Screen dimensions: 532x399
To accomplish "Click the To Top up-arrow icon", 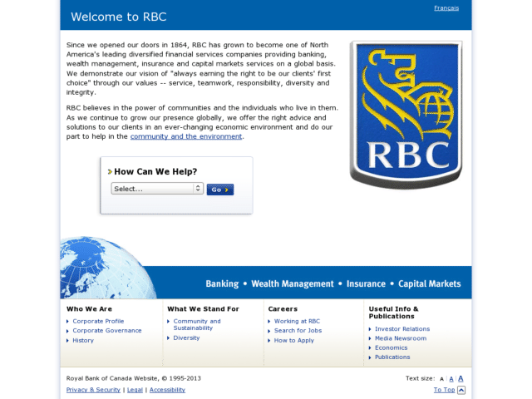I will (x=461, y=390).
